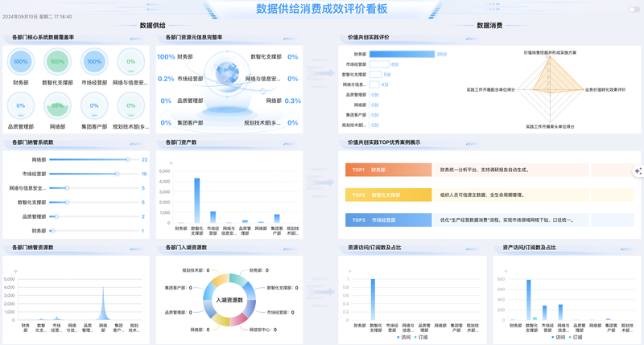Image resolution: width=644 pixels, height=345 pixels.
Task: Click the 规划技术部 0% coverage gauge
Action: point(130,105)
